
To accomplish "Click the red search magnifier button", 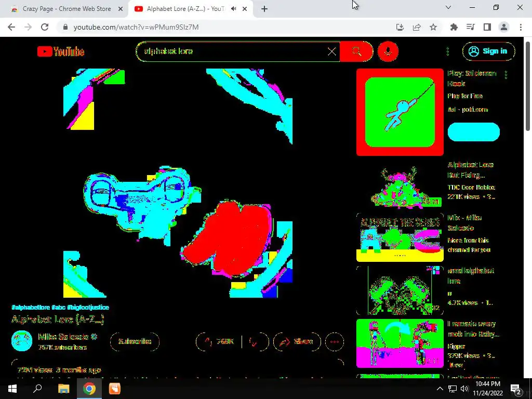I will [356, 51].
